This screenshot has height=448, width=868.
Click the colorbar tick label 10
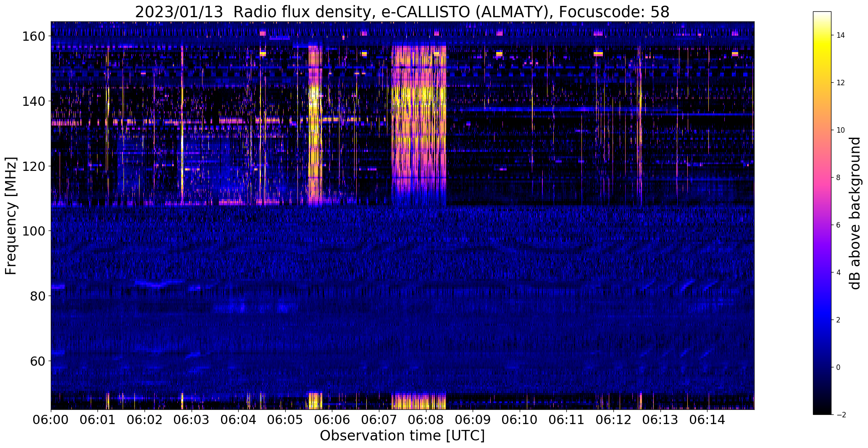(841, 130)
